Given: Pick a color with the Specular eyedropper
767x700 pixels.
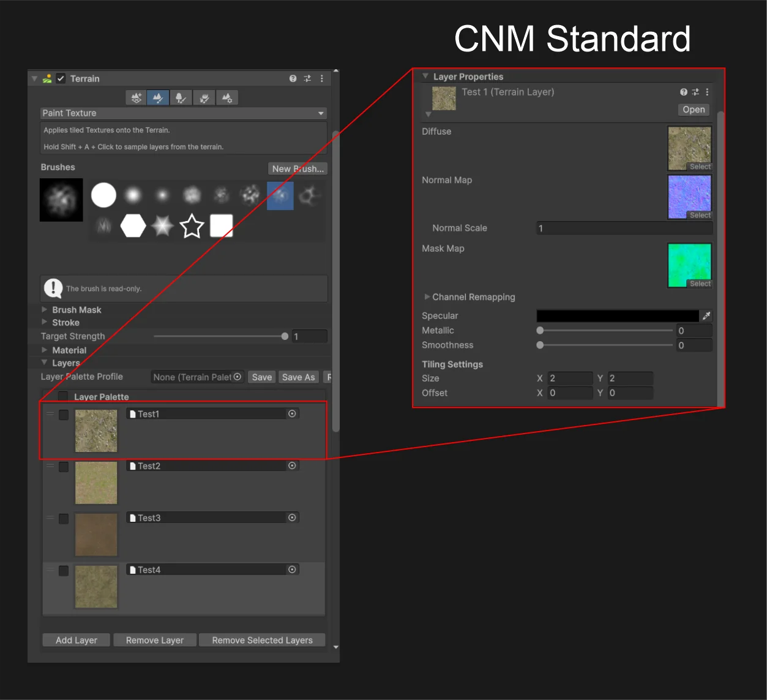Looking at the screenshot, I should coord(706,316).
